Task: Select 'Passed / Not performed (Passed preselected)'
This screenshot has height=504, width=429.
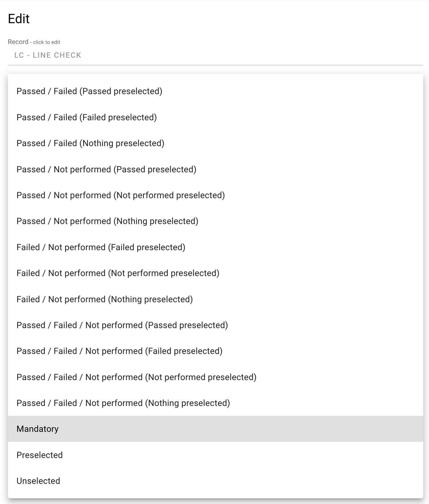Action: click(x=106, y=169)
